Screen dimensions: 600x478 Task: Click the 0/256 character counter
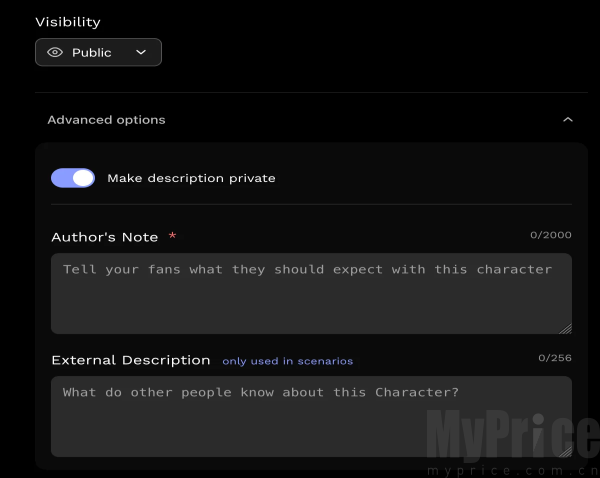point(555,357)
